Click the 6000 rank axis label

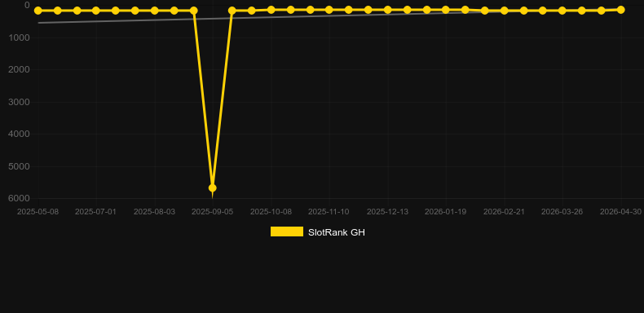click(x=19, y=198)
